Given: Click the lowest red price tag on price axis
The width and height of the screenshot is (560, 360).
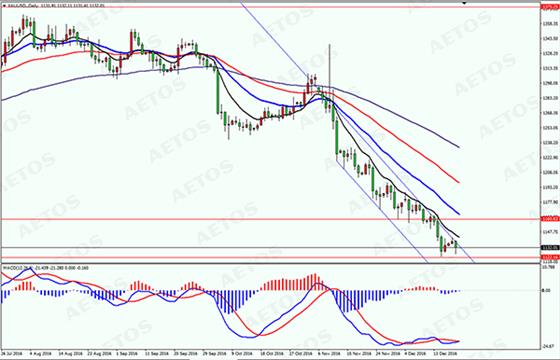Looking at the screenshot, I should coord(550,257).
